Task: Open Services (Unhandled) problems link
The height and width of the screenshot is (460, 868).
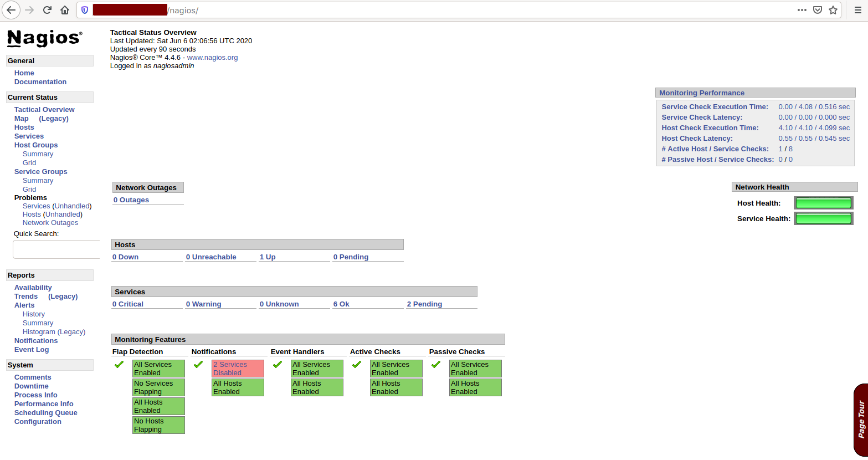Action: click(57, 206)
